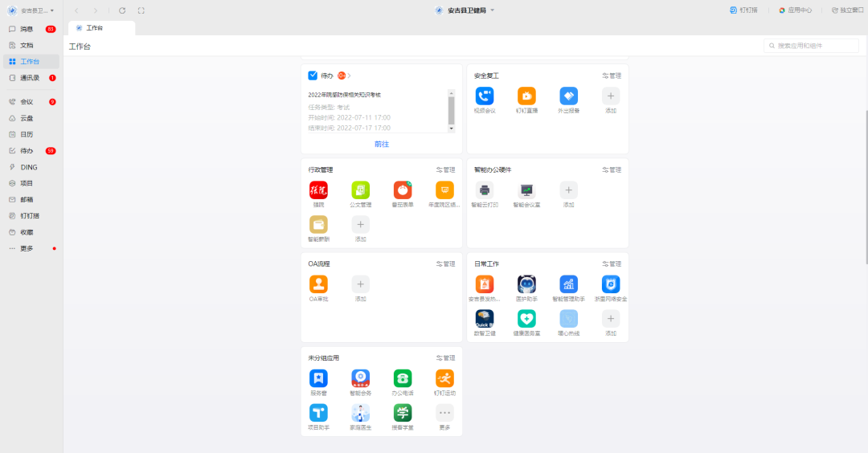The height and width of the screenshot is (453, 868).
Task: Toggle the blue 待办 checkbox
Action: tap(313, 75)
